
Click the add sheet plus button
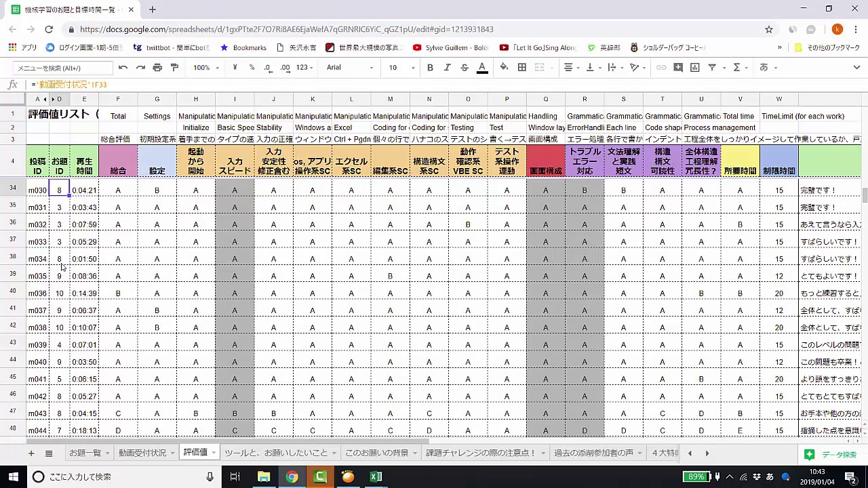[x=31, y=453]
